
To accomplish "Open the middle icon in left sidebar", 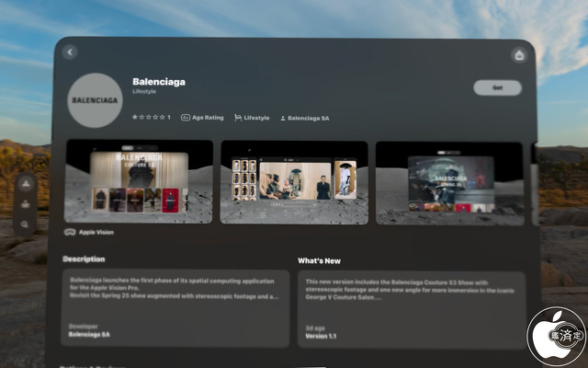I will 25,203.
